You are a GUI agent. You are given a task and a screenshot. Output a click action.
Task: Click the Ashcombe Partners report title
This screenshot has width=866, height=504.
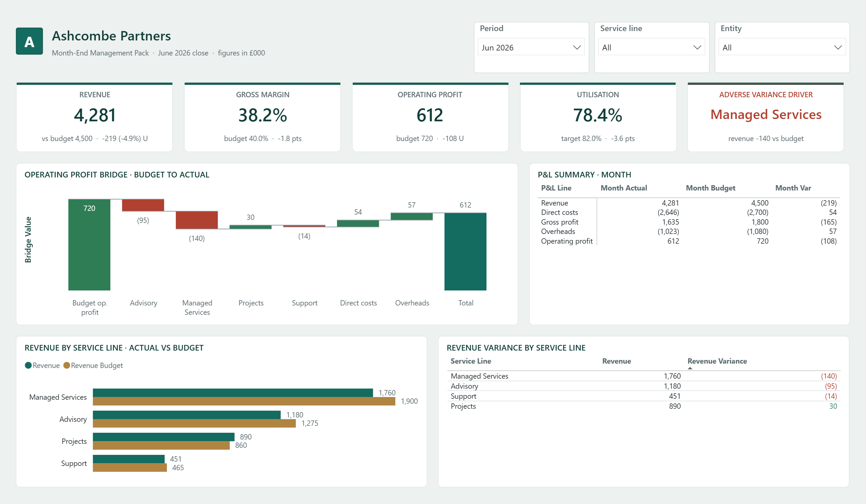111,36
